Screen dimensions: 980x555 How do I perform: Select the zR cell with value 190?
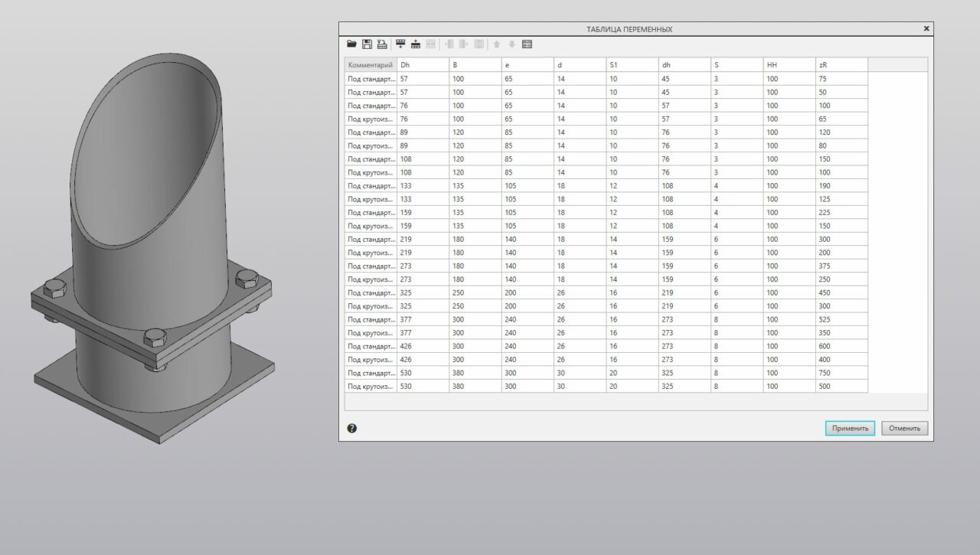[841, 185]
